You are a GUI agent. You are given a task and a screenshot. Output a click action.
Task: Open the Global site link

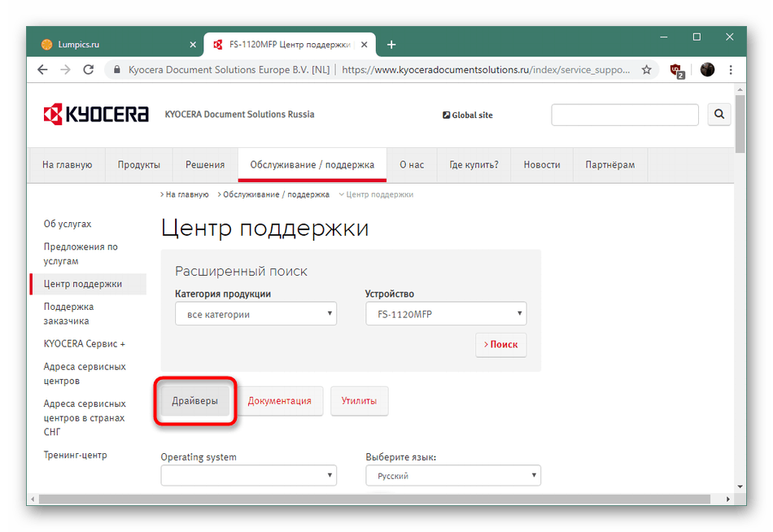coord(468,115)
